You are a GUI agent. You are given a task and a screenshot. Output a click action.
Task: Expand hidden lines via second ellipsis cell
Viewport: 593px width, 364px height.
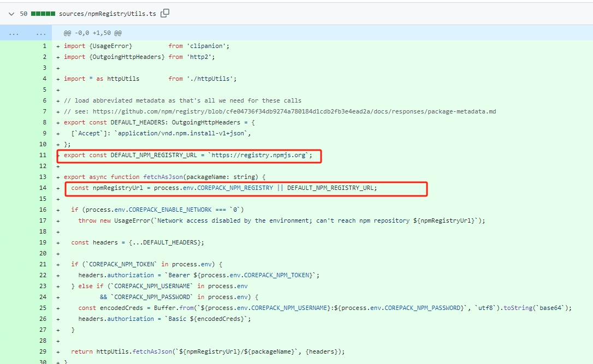coord(39,33)
